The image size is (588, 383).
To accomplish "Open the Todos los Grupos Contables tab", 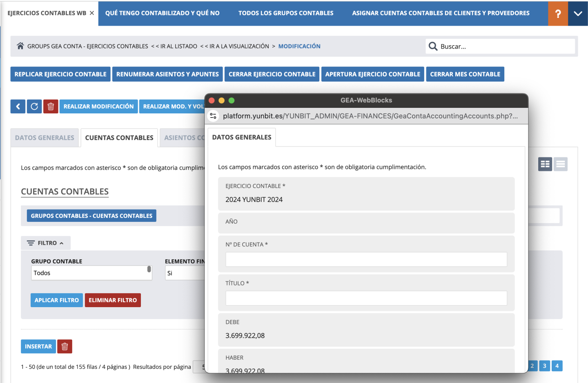I will pos(286,13).
